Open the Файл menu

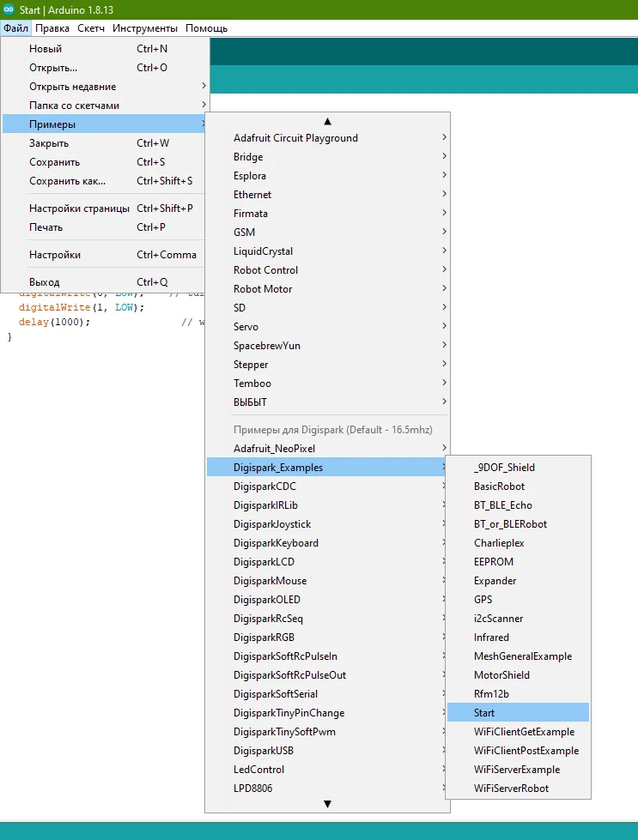tap(15, 28)
